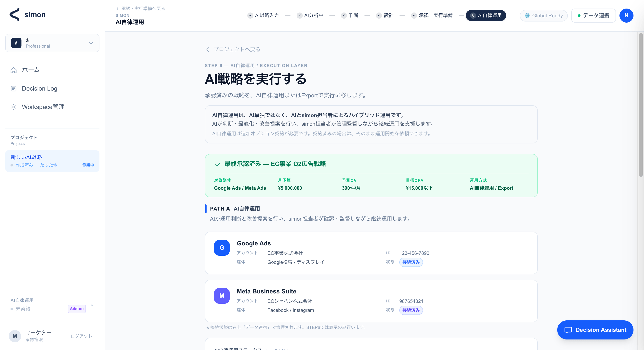
Task: Click the à workspace badge icon
Action: 16,43
